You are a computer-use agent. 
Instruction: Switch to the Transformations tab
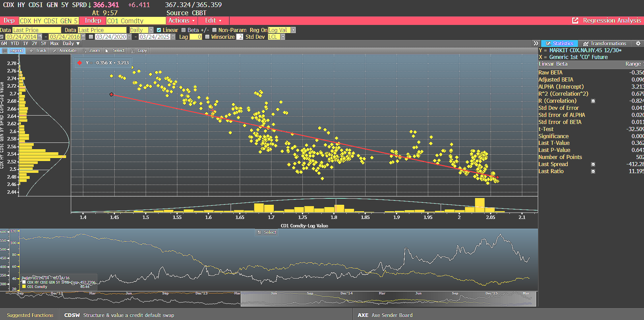[605, 43]
